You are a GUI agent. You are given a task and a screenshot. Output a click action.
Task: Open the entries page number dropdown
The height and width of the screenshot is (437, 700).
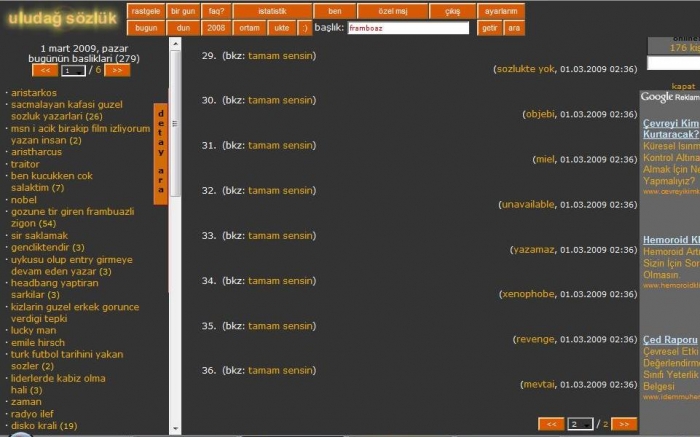[580, 424]
